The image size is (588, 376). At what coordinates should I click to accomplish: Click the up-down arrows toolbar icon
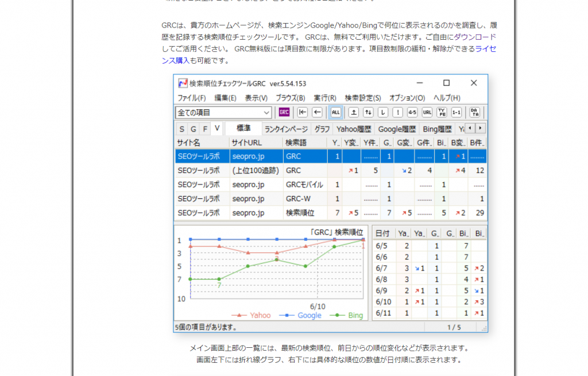pyautogui.click(x=368, y=112)
